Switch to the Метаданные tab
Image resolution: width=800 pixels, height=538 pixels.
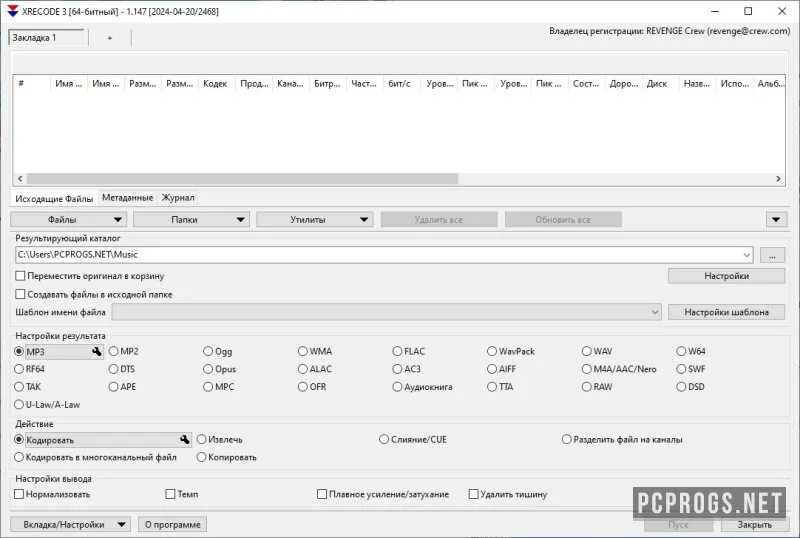tap(128, 198)
